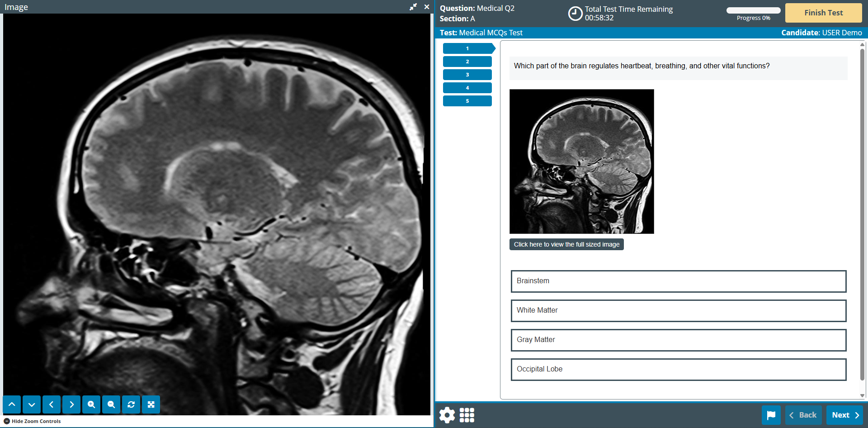Image resolution: width=868 pixels, height=428 pixels.
Task: Pick Gray Matter as the answer
Action: coord(678,340)
